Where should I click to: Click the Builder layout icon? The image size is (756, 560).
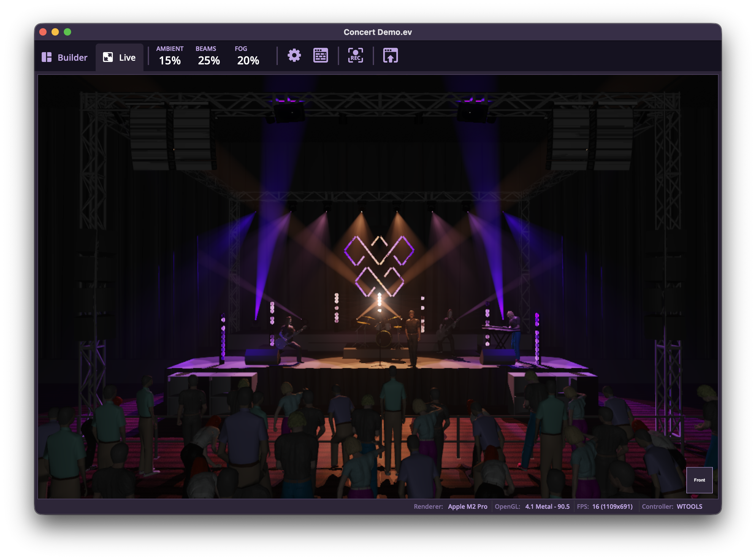point(46,57)
